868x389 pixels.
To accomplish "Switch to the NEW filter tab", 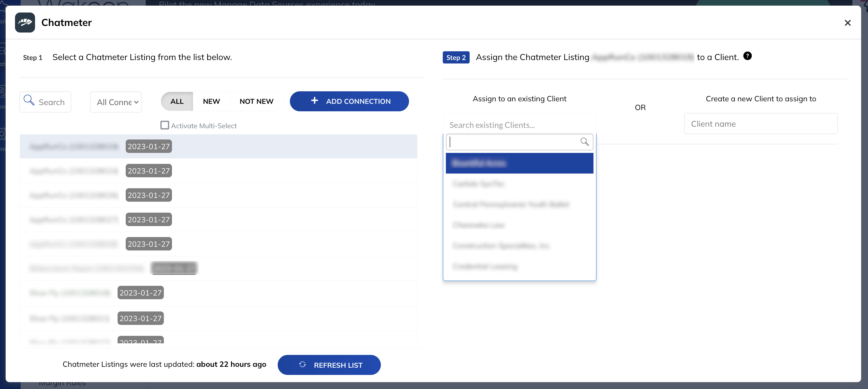I will tap(211, 101).
